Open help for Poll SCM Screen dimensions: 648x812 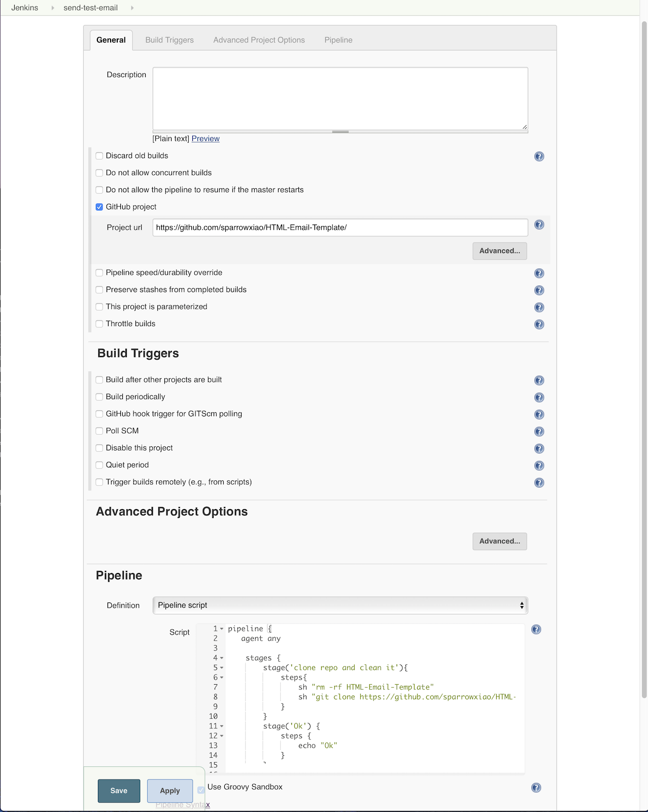pos(539,432)
